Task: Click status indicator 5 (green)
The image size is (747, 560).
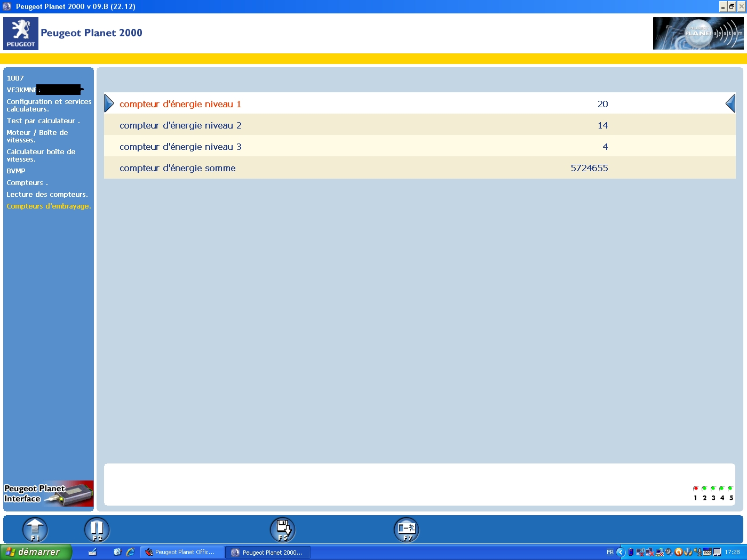Action: coord(730,488)
